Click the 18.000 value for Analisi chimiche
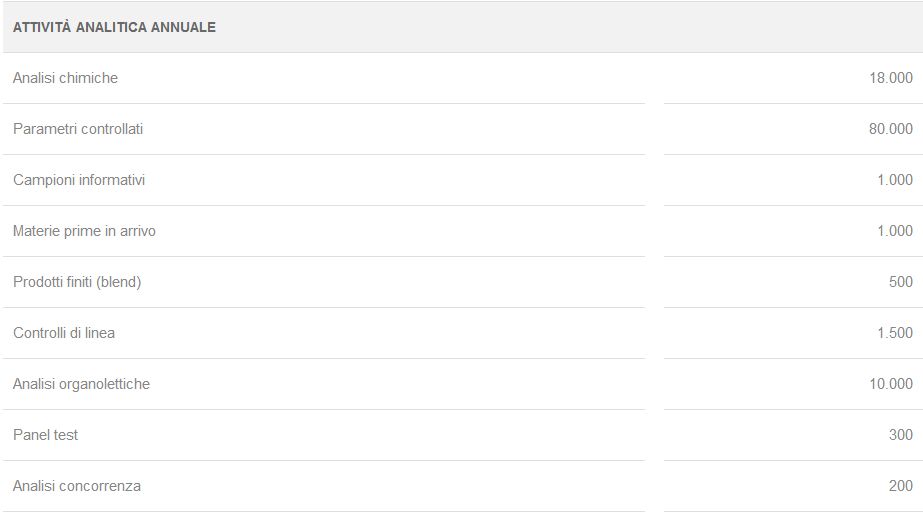 891,78
